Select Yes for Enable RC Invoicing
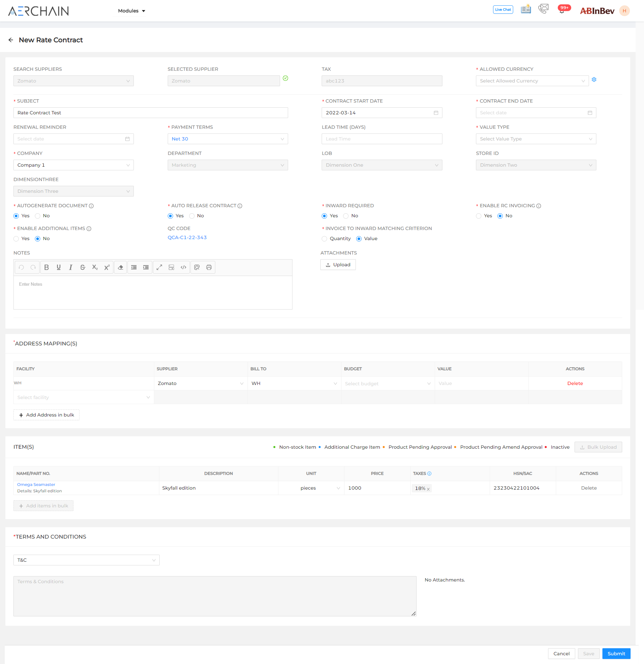The height and width of the screenshot is (664, 644). (478, 216)
